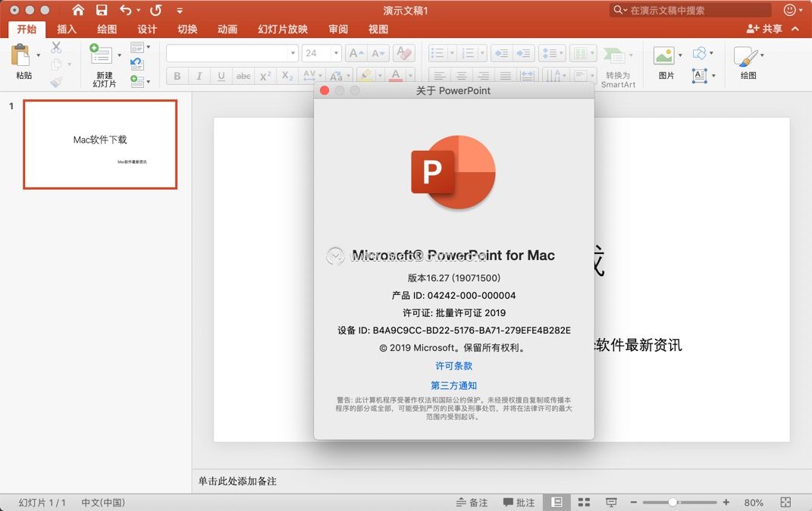Select Normal view in status bar
This screenshot has height=511, width=812.
tap(556, 502)
